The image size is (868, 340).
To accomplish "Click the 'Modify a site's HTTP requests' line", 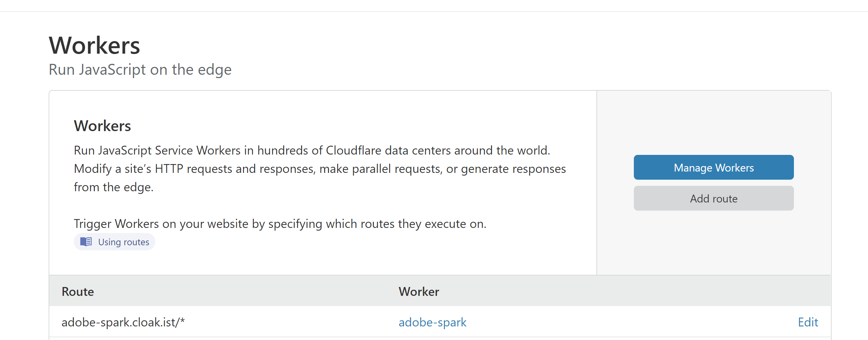I will (319, 169).
